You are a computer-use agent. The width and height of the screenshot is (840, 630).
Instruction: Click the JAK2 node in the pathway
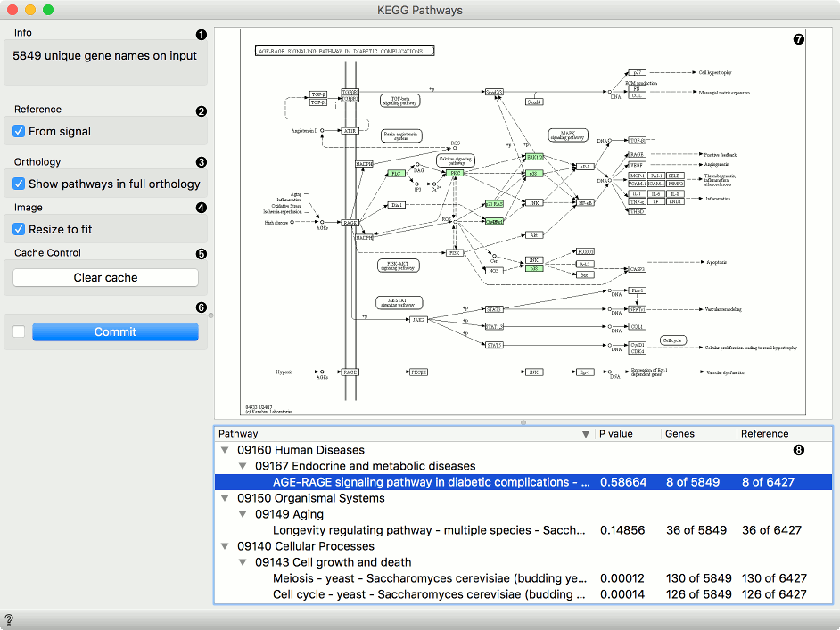[418, 320]
